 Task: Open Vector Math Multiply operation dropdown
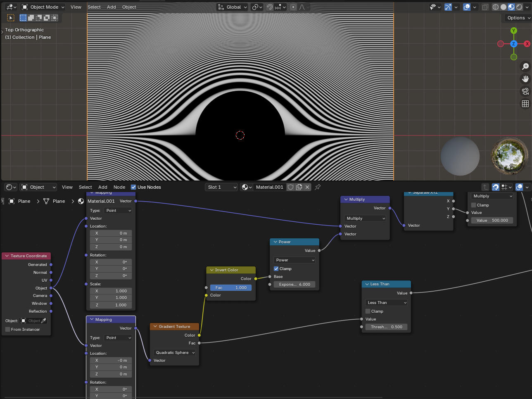[365, 218]
